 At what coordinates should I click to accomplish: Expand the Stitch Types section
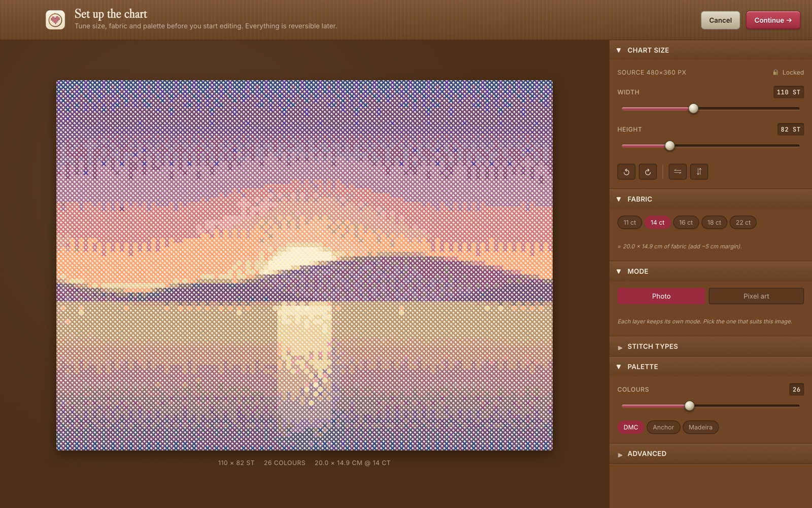click(x=710, y=346)
